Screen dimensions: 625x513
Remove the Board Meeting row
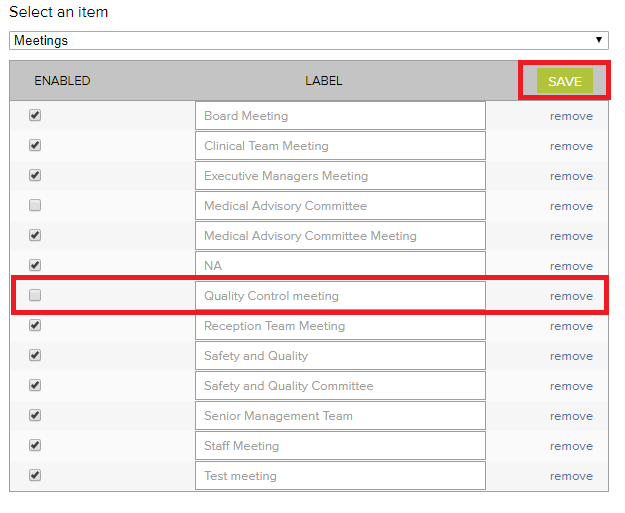point(571,116)
